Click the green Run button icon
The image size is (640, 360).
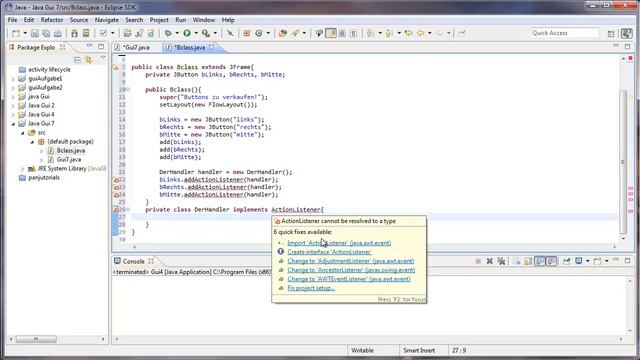187,33
